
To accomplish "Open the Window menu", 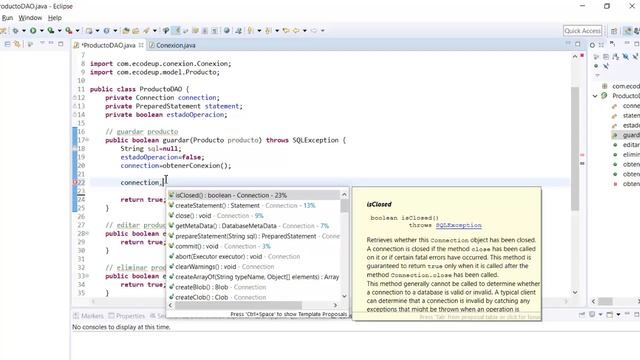I will pos(30,18).
